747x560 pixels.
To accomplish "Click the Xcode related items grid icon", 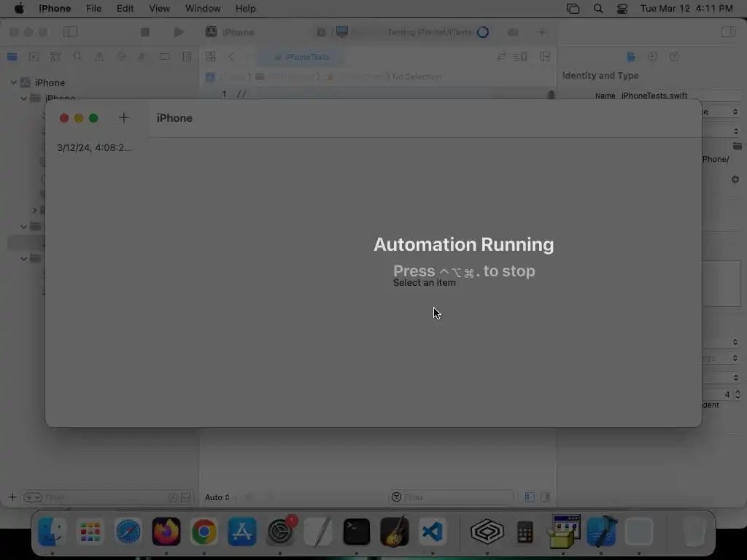I will [x=210, y=57].
